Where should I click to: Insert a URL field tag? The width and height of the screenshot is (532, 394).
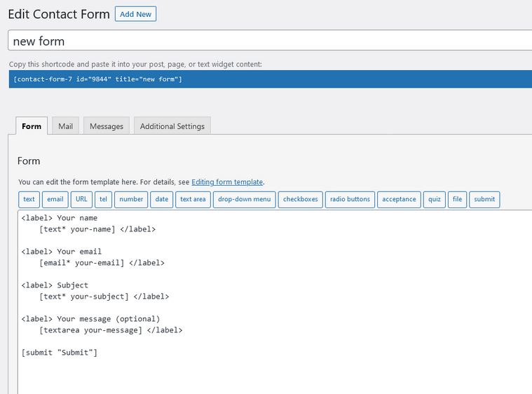pos(81,199)
